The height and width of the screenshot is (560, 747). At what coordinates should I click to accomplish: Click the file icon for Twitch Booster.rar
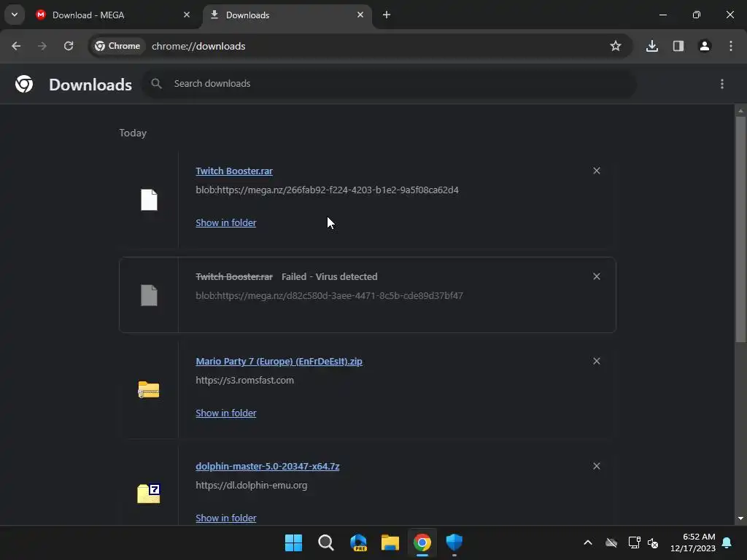click(x=149, y=200)
